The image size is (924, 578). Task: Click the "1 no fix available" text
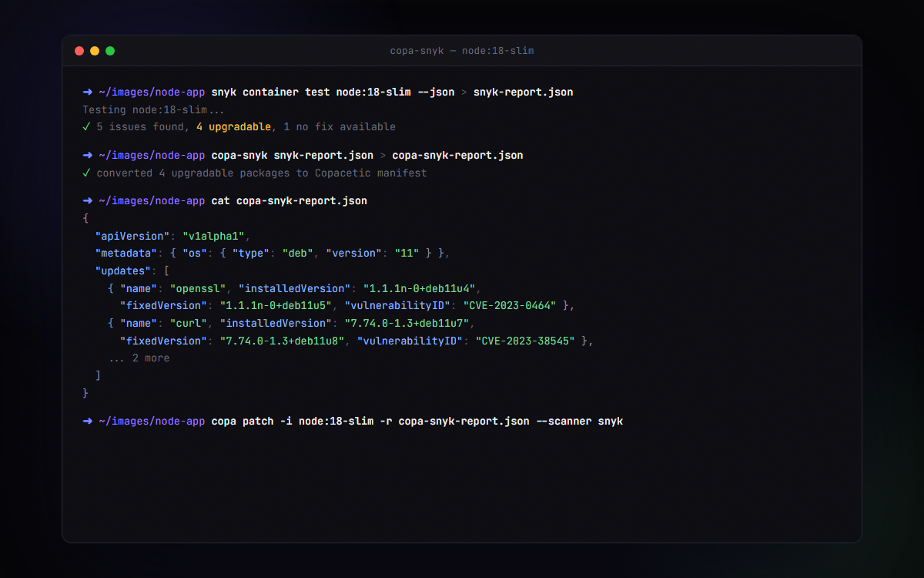[x=340, y=127]
